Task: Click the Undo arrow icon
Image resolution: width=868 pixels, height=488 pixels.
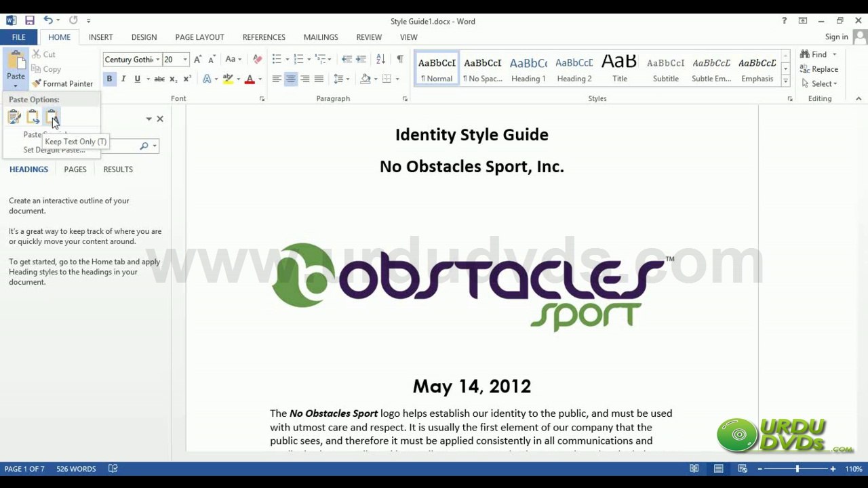Action: tap(47, 21)
